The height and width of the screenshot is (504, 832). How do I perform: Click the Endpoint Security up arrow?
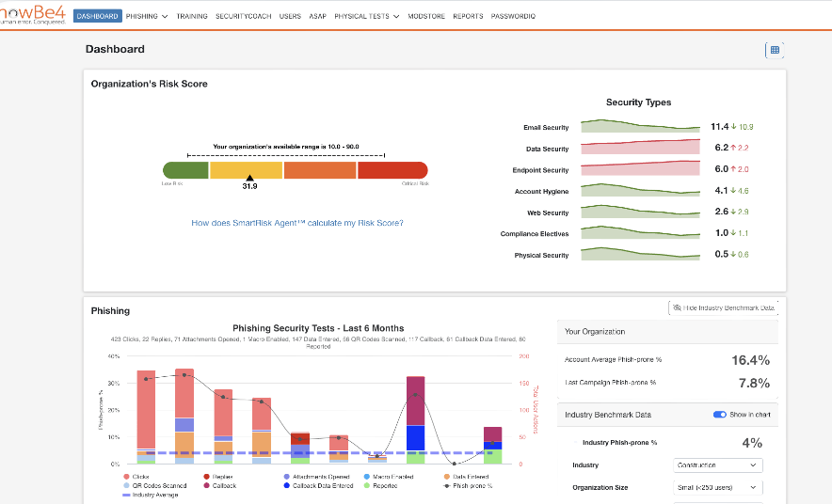[733, 169]
